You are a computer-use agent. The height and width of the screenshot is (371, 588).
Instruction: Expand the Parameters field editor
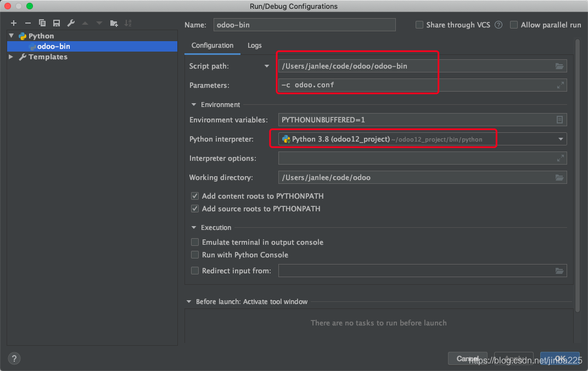click(560, 85)
